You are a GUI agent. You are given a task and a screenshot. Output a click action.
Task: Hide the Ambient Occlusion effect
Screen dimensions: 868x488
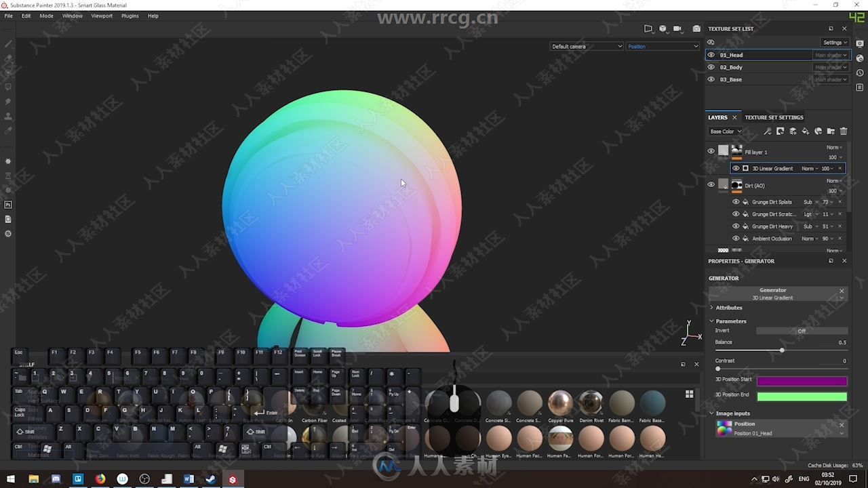(736, 239)
